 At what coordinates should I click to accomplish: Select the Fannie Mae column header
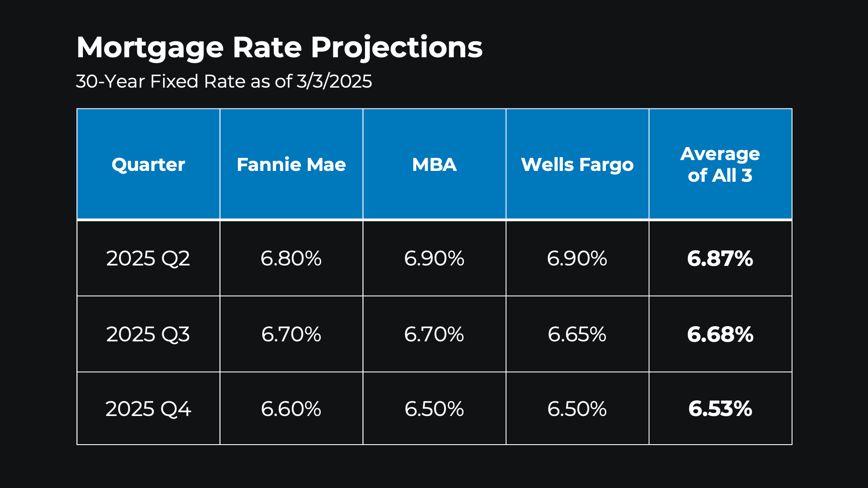click(291, 164)
